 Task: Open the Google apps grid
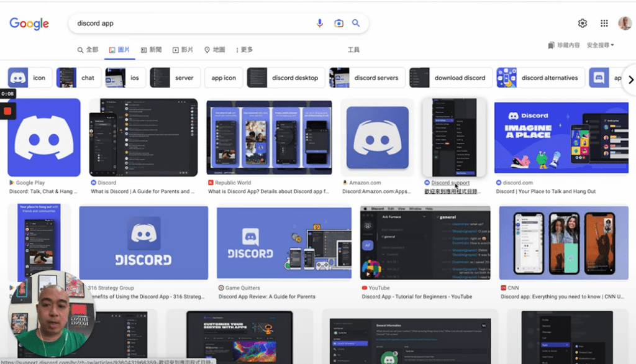pyautogui.click(x=604, y=23)
